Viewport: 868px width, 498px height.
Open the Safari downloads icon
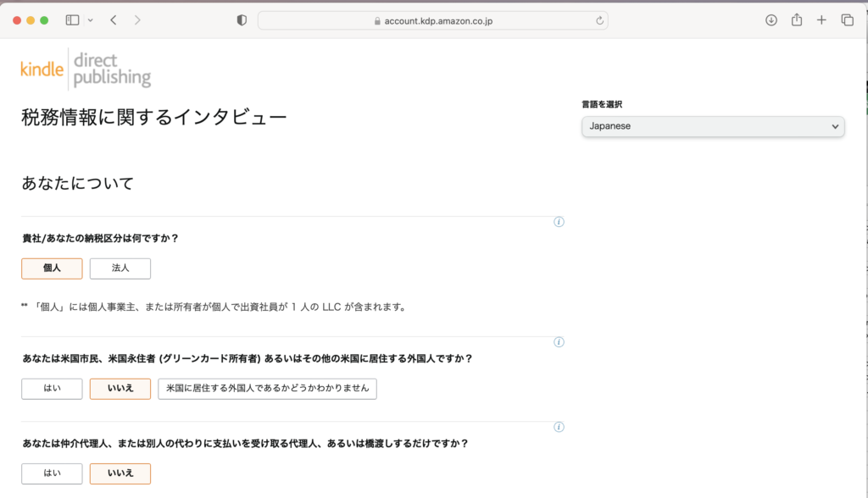(x=771, y=20)
